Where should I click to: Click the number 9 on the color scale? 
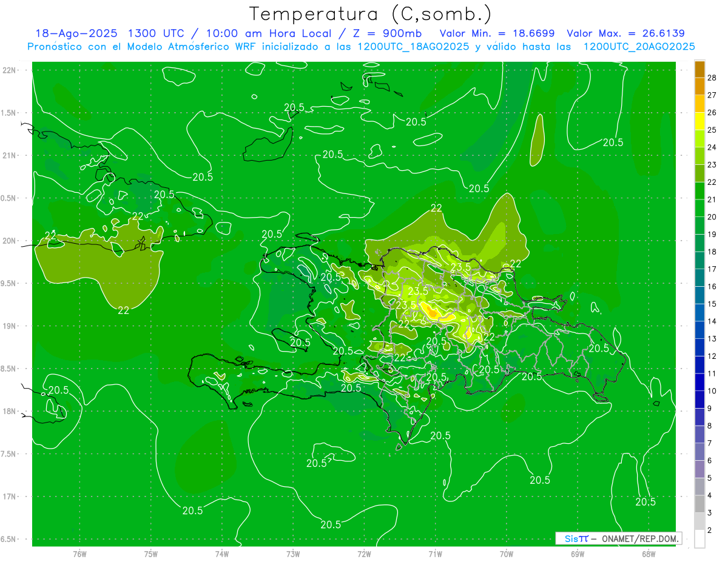click(x=710, y=409)
